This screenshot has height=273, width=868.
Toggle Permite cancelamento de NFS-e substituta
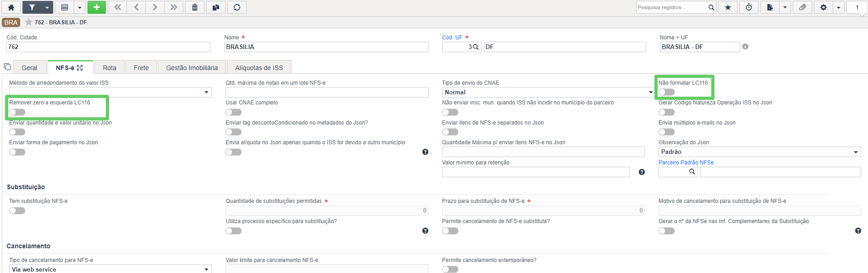(450, 231)
